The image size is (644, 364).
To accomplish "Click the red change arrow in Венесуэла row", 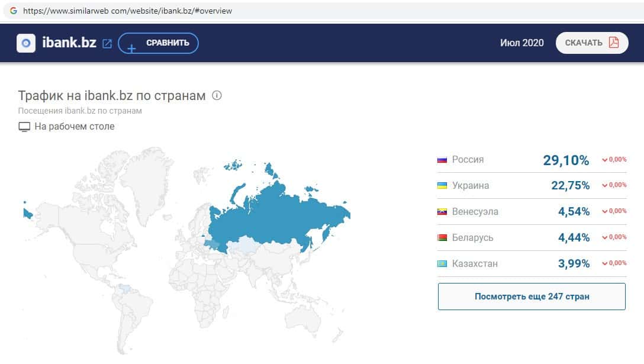I will (604, 211).
